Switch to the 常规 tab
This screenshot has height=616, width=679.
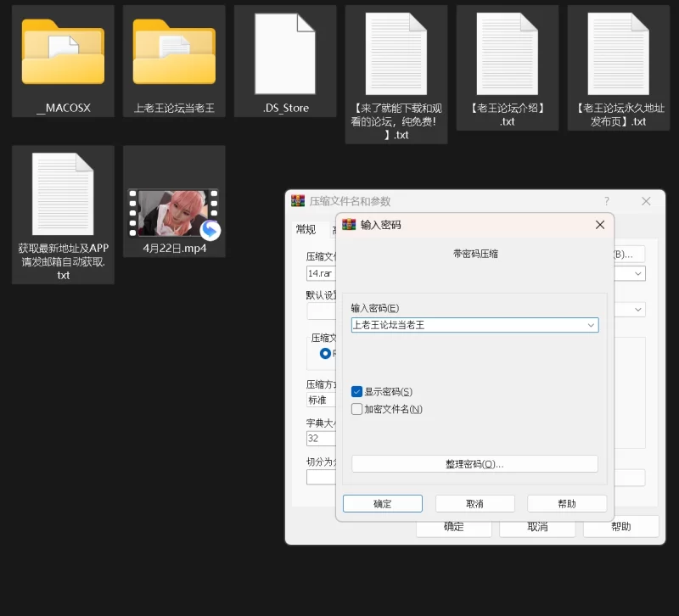(x=306, y=230)
